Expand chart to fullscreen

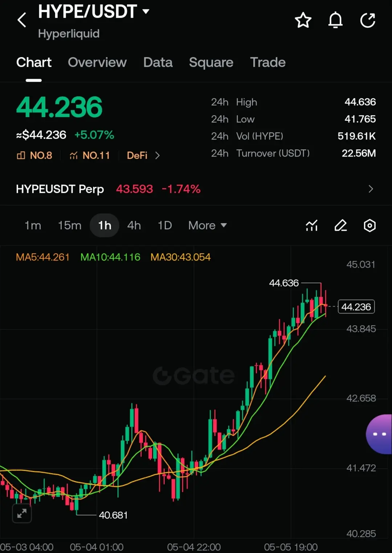(22, 513)
